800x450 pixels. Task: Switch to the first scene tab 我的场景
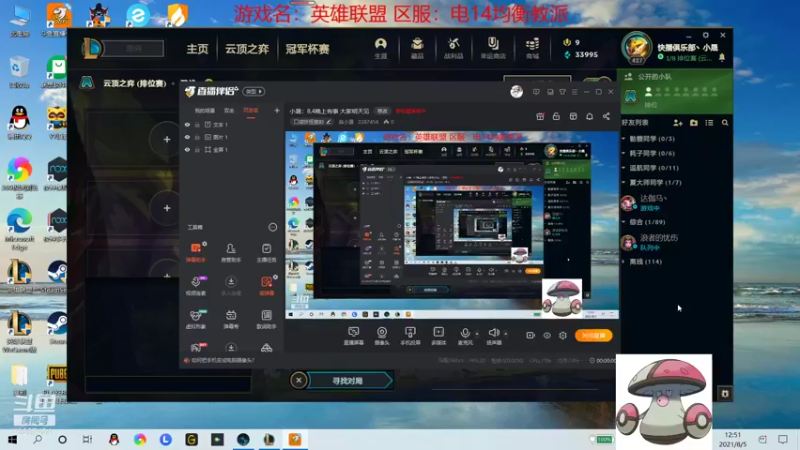point(205,111)
